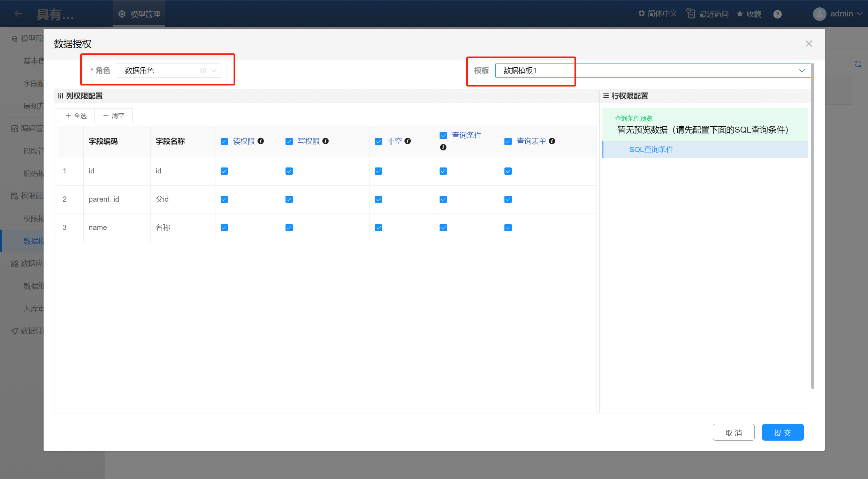Open the admin user menu
The image size is (868, 479).
pyautogui.click(x=841, y=14)
